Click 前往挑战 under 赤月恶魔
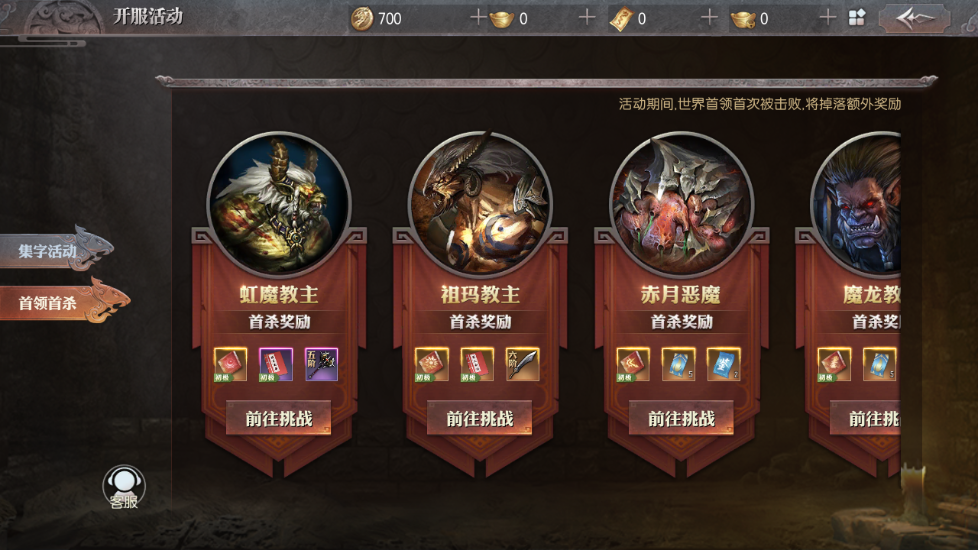 point(681,418)
